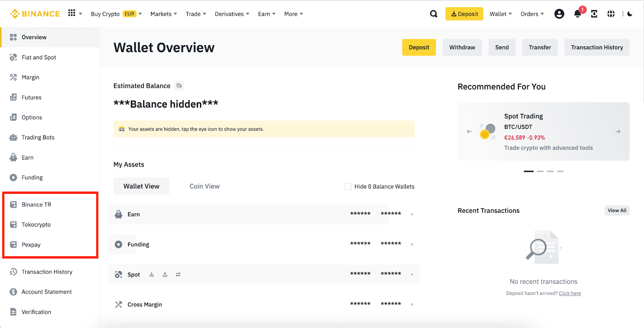The height and width of the screenshot is (328, 644).
Task: Select Fiat and Spot in sidebar
Action: click(x=39, y=57)
